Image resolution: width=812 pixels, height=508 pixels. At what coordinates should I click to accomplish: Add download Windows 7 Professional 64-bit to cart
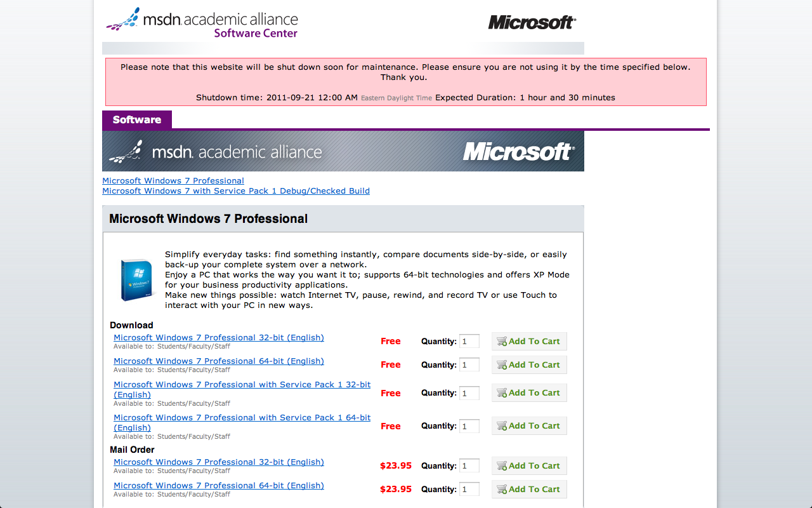(x=529, y=364)
